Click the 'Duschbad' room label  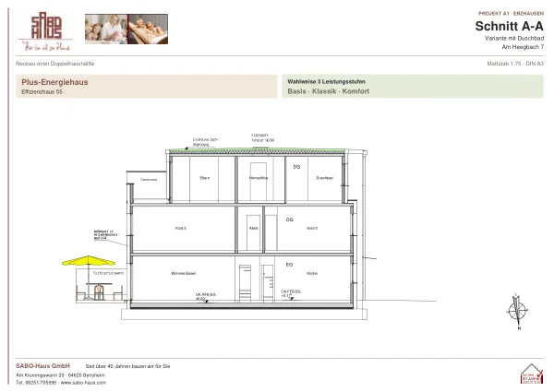pos(324,178)
